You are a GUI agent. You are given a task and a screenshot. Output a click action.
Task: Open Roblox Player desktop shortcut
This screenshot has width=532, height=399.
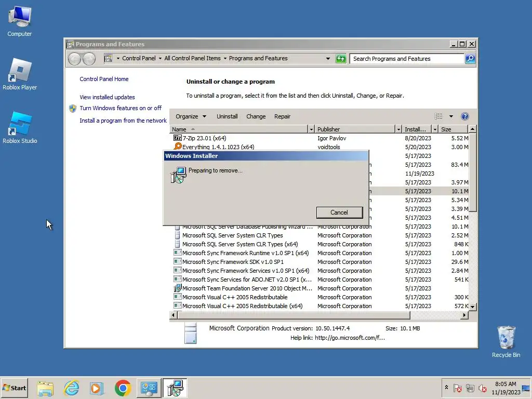coord(20,74)
